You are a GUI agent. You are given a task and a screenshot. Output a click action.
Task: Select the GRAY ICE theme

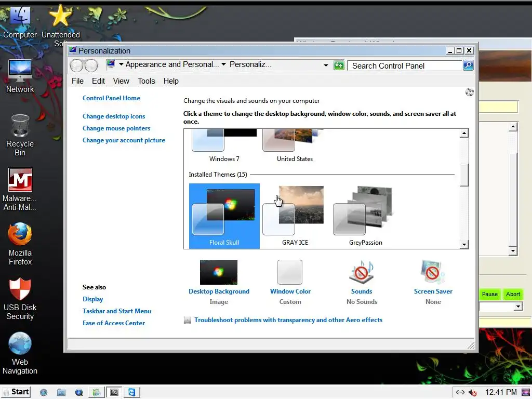[295, 216]
